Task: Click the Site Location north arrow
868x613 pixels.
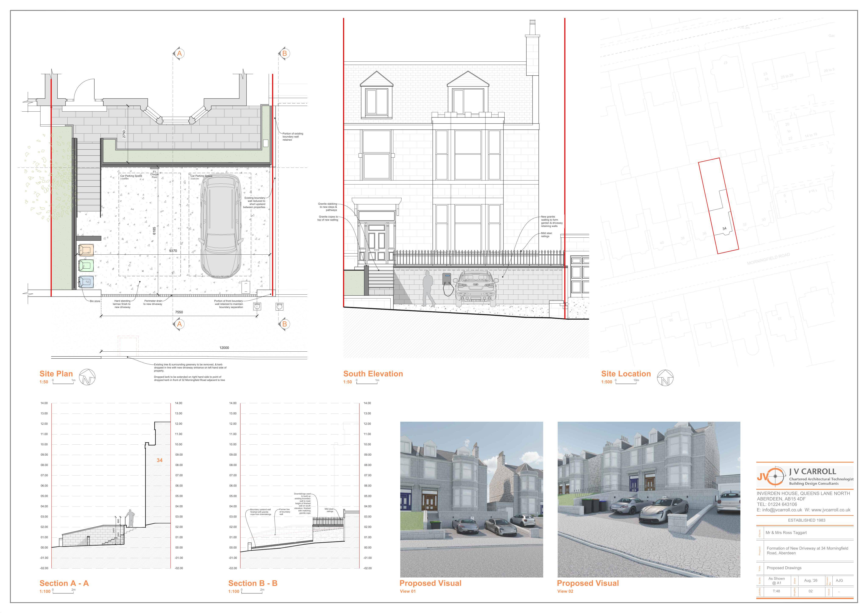Action: [665, 377]
